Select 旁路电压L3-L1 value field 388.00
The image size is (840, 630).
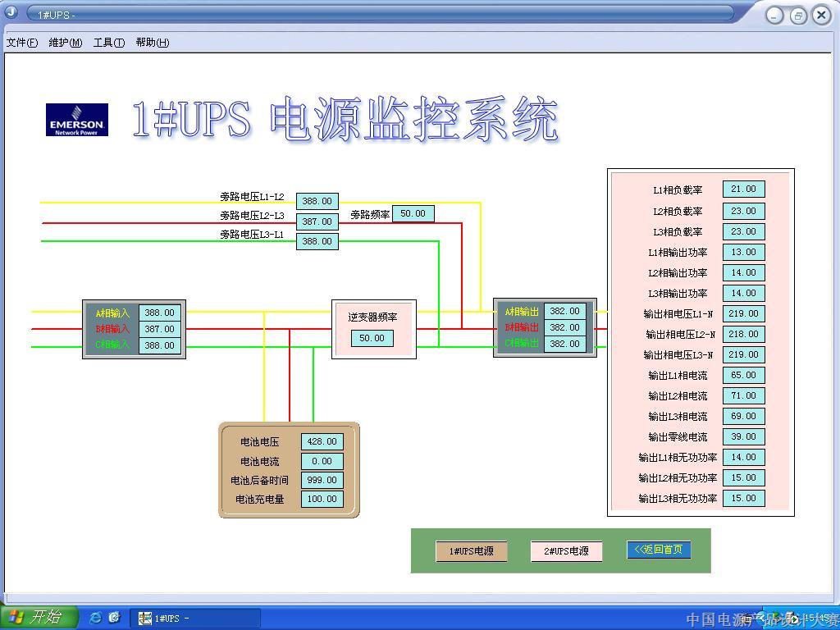click(317, 242)
